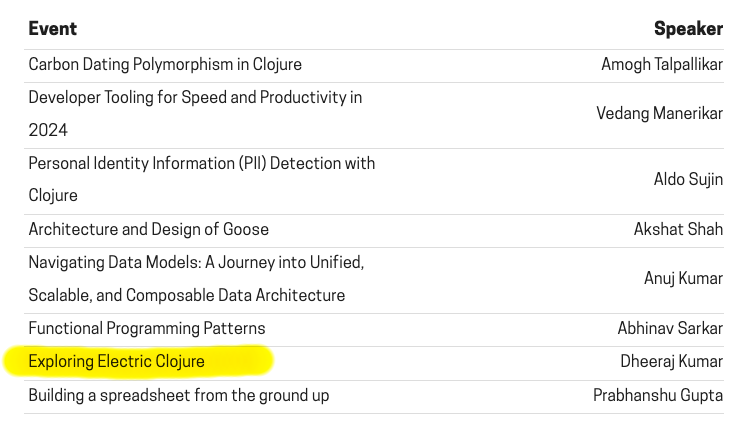Click the word 2024 in tooling talk

pyautogui.click(x=48, y=130)
